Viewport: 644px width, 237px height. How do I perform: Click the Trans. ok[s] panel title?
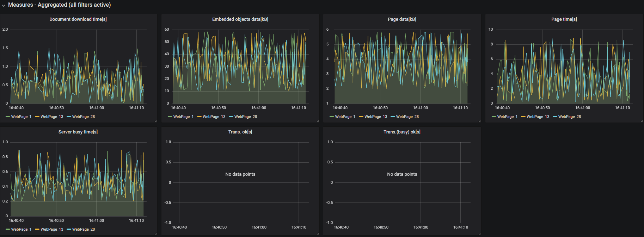tap(240, 132)
